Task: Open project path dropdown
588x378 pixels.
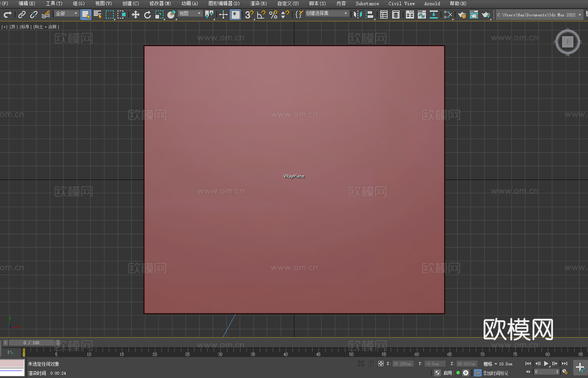Action: click(539, 15)
